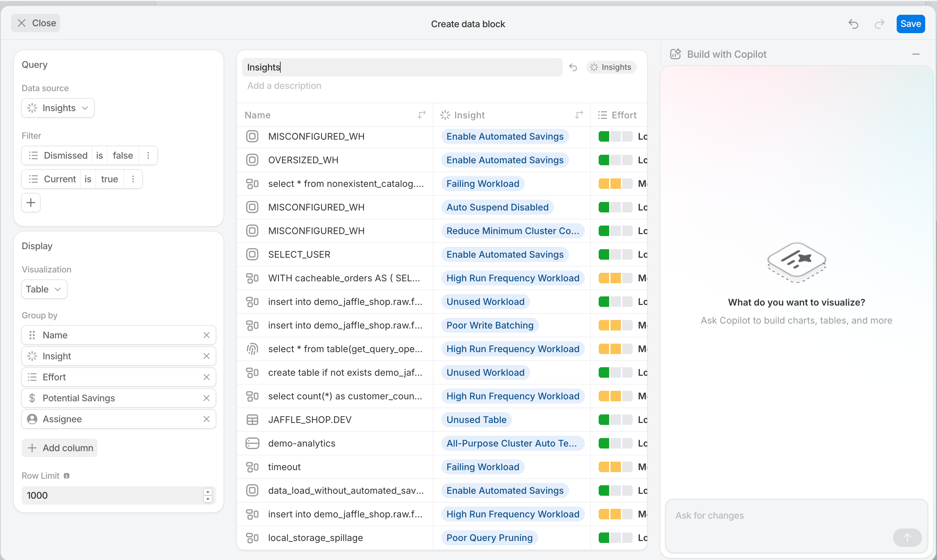This screenshot has width=937, height=560.
Task: Click effort bar on JAFFLE_SHOP.DEV row
Action: tap(616, 420)
